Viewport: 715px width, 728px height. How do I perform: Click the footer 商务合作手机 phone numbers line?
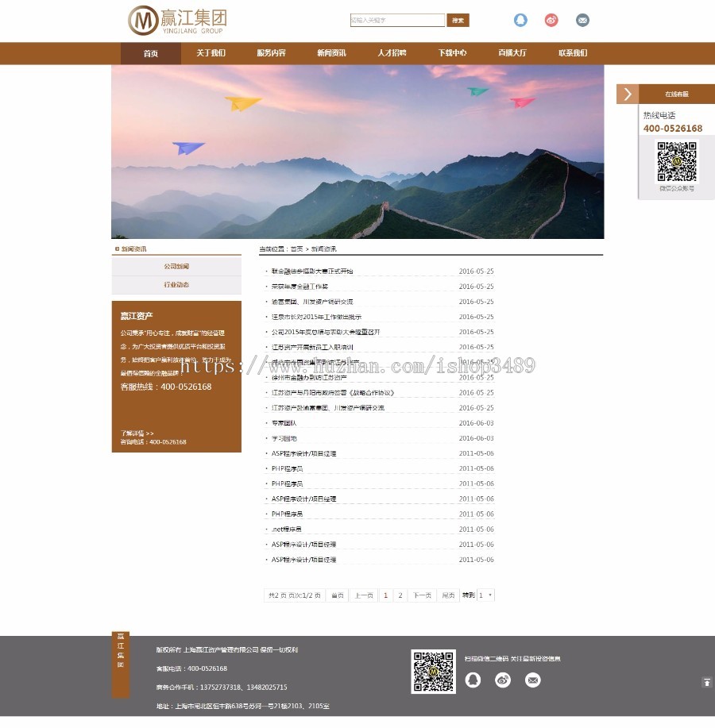coord(222,688)
